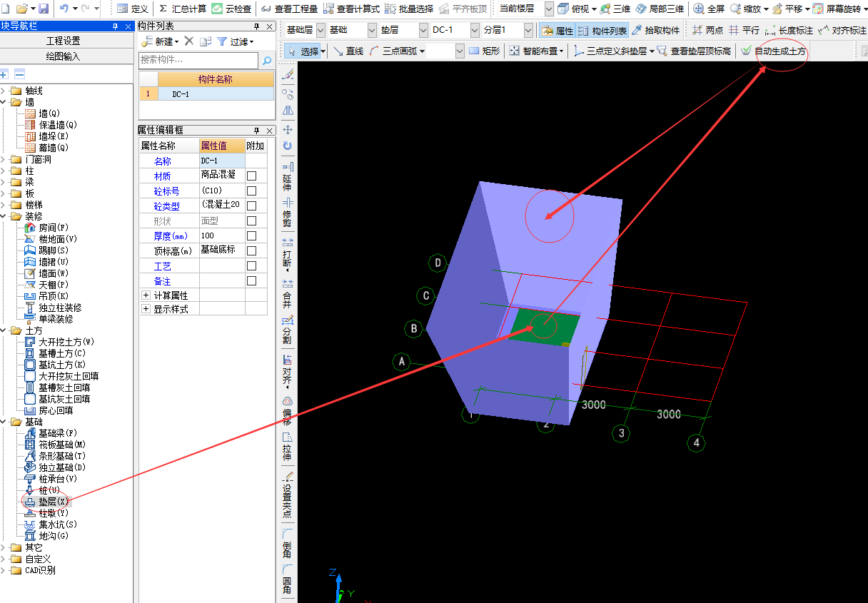The image size is (868, 603).
Task: Click the 延伸 extend tool
Action: (287, 177)
